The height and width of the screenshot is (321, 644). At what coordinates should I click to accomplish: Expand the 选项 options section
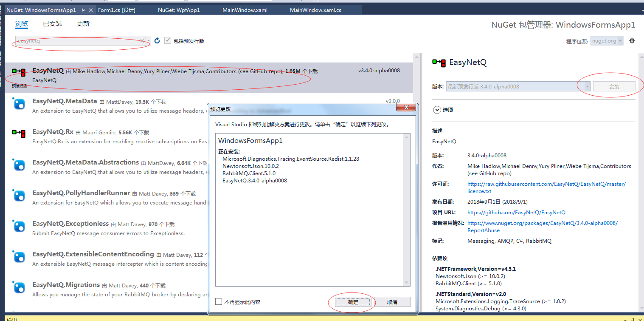tap(437, 110)
